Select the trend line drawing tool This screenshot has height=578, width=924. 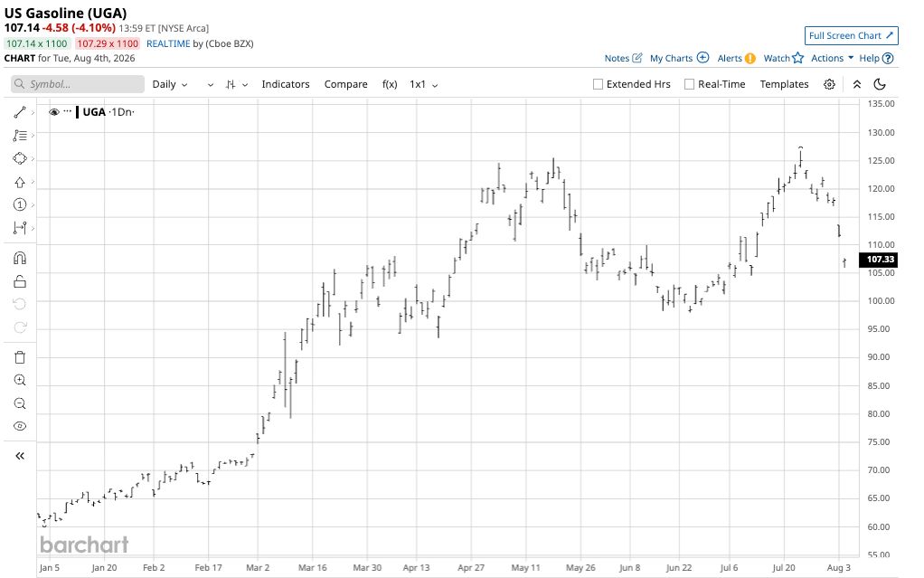click(x=20, y=112)
